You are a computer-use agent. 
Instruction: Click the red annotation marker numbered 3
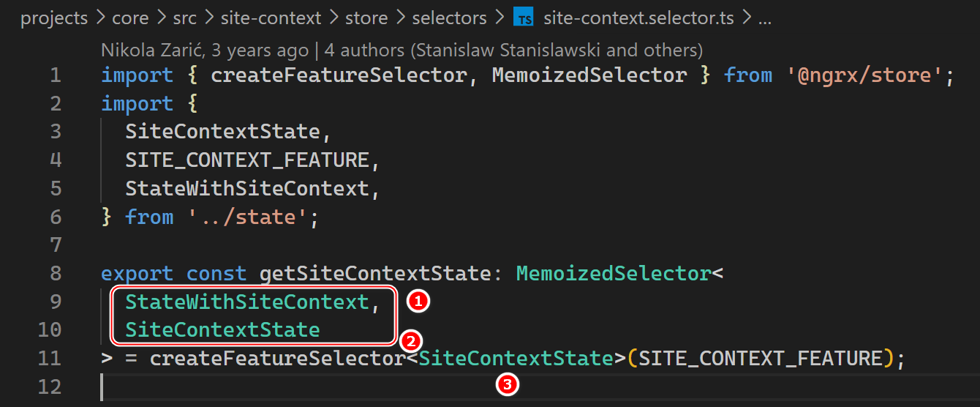coord(506,383)
